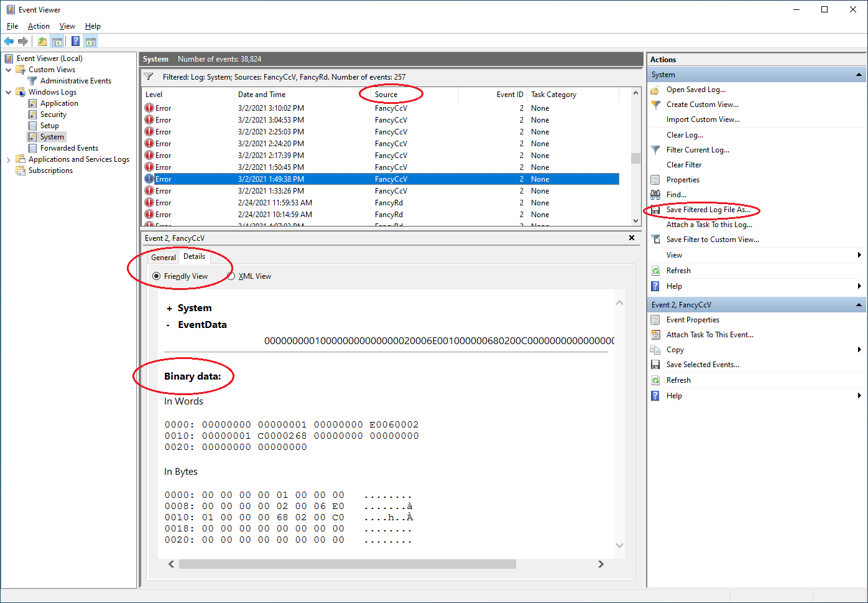Click the blue Help toolbar icon
Screen dimensions: 868x603
pos(75,41)
